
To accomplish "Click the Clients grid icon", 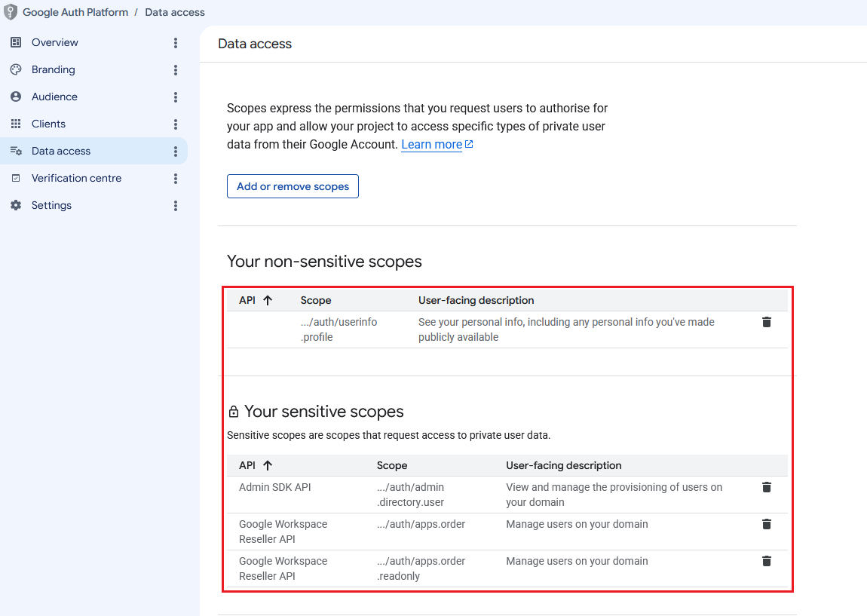I will point(16,124).
